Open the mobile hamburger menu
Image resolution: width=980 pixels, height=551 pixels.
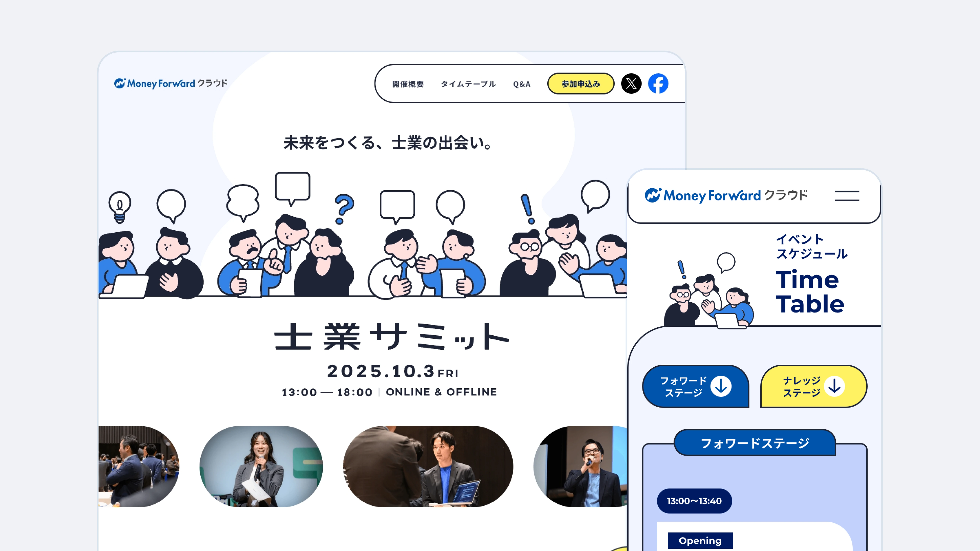point(847,196)
